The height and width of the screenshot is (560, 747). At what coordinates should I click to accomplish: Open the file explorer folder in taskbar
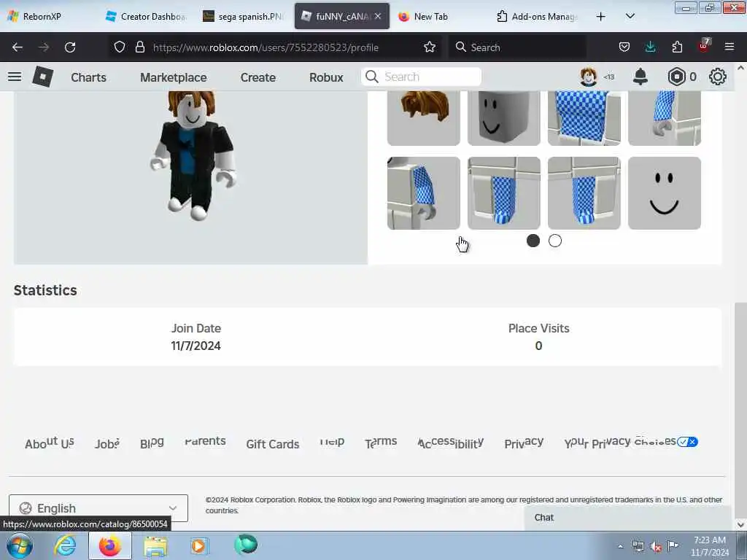click(x=155, y=546)
